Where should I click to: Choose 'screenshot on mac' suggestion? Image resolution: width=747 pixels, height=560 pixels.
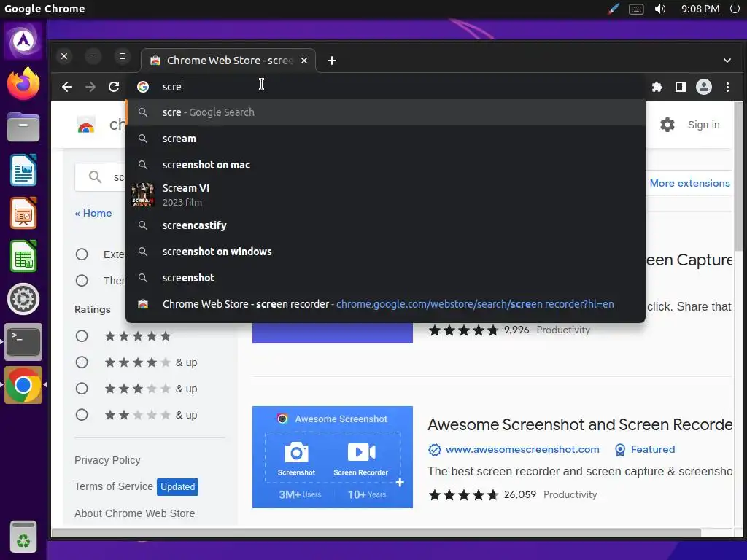(385, 165)
